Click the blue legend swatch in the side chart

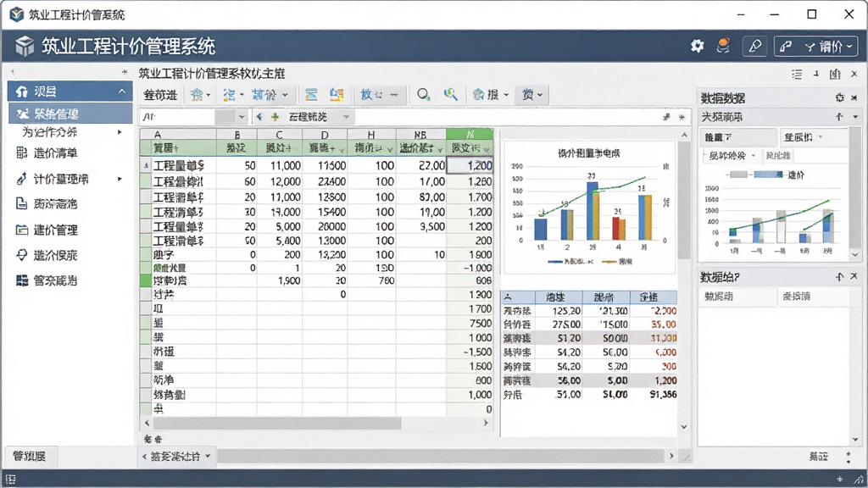(768, 175)
